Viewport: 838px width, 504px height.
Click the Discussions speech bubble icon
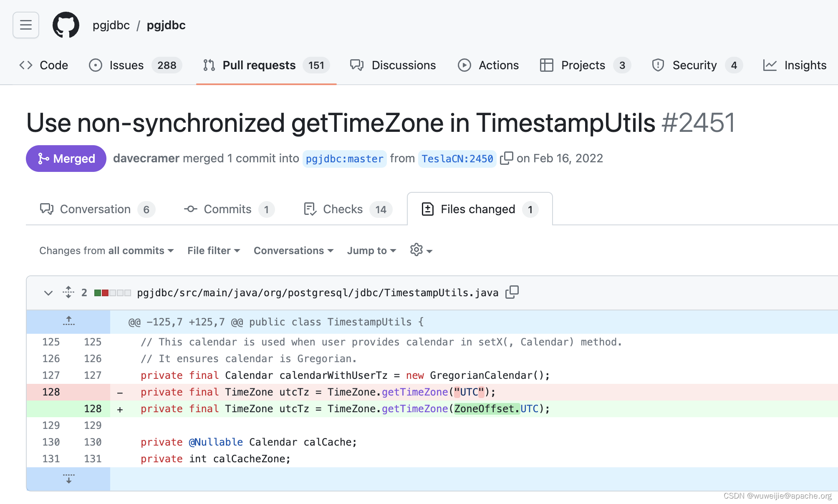357,65
